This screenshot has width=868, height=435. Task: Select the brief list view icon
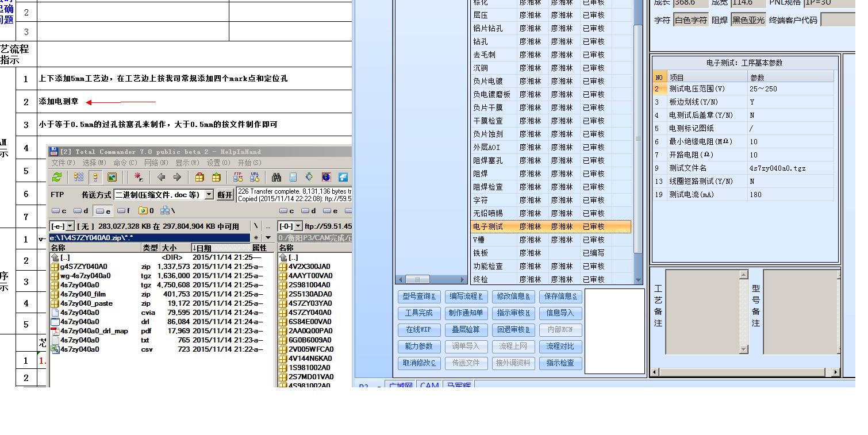coord(95,177)
